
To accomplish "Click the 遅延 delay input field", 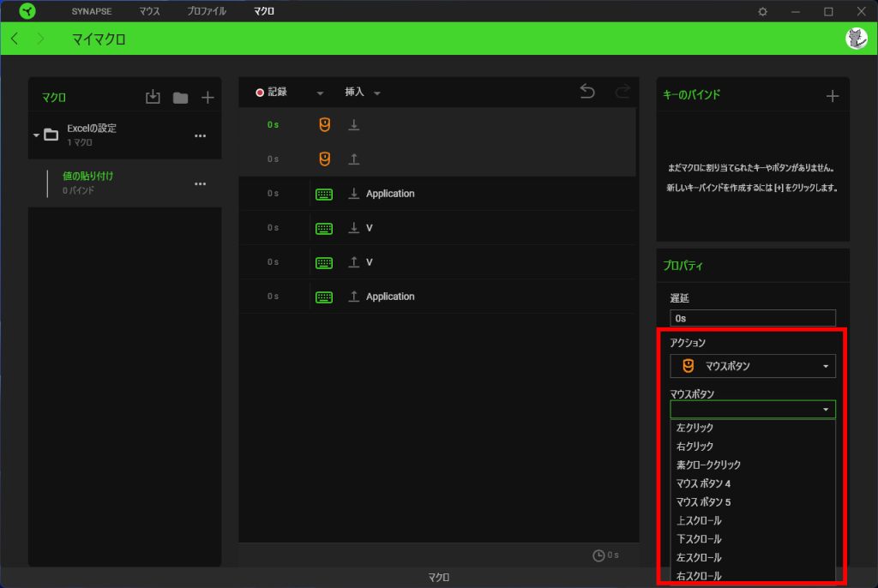I will [x=753, y=318].
